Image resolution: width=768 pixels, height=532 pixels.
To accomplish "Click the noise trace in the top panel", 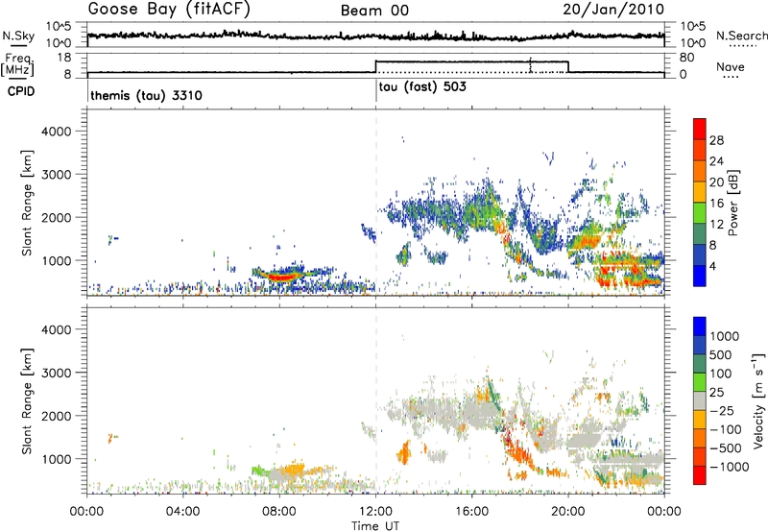I will (x=375, y=36).
